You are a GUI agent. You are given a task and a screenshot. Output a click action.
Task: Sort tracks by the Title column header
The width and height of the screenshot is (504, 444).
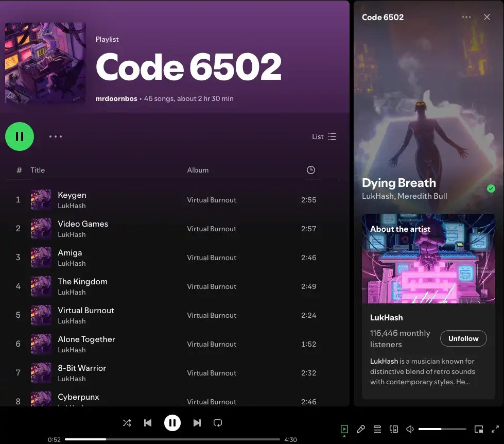click(x=38, y=170)
